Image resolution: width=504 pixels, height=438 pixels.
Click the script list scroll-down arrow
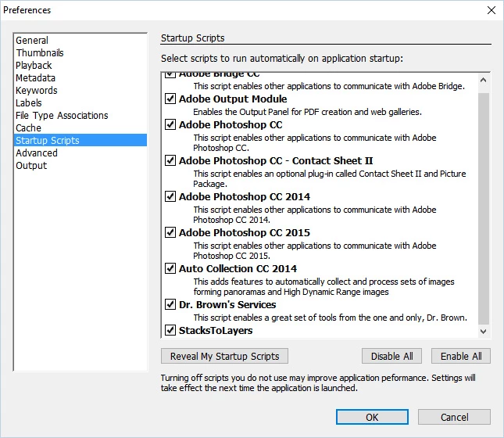483,331
